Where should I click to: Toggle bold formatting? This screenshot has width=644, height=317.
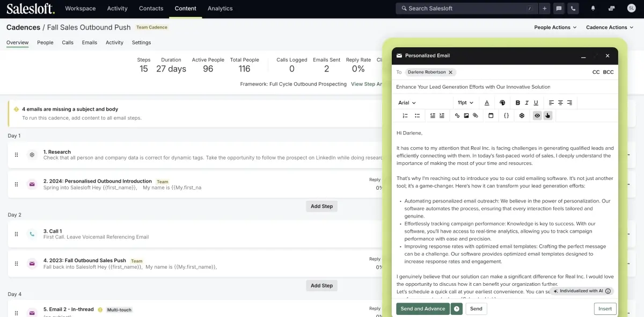click(518, 103)
